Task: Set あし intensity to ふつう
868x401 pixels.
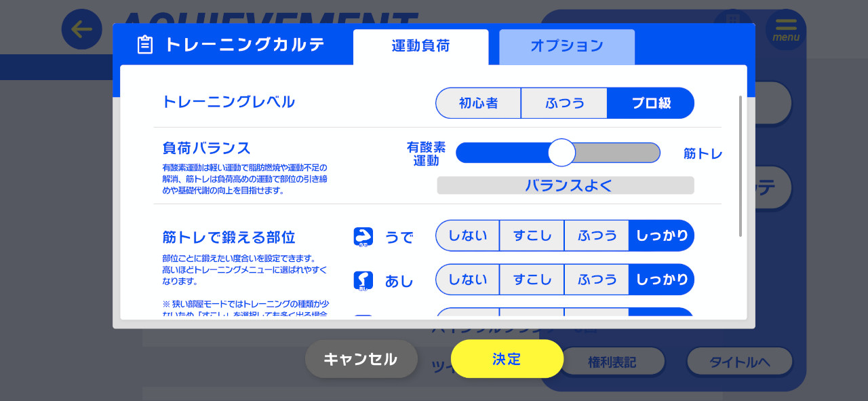Action: 597,280
